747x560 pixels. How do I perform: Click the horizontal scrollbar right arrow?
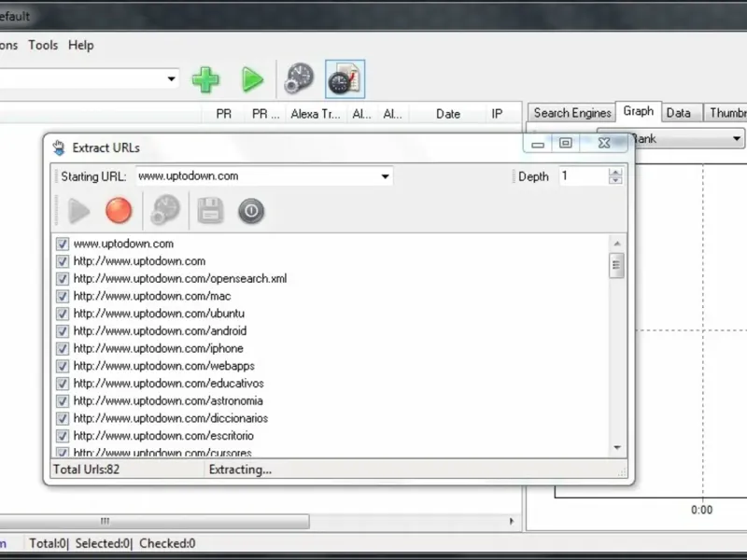[512, 521]
